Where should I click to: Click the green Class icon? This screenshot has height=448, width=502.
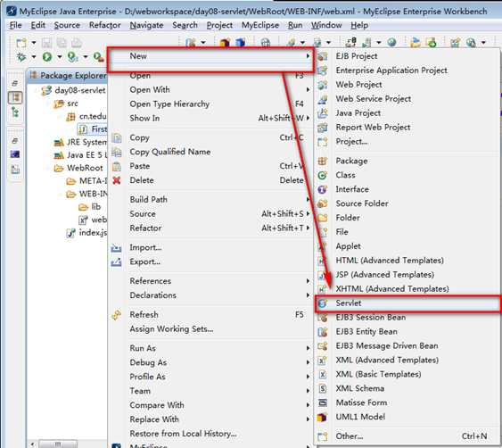pyautogui.click(x=323, y=175)
